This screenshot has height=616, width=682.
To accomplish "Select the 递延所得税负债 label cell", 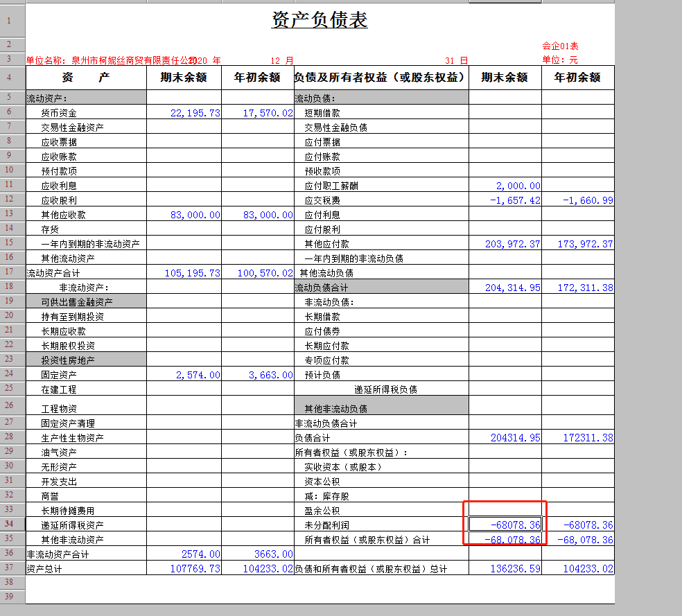I will [x=381, y=389].
